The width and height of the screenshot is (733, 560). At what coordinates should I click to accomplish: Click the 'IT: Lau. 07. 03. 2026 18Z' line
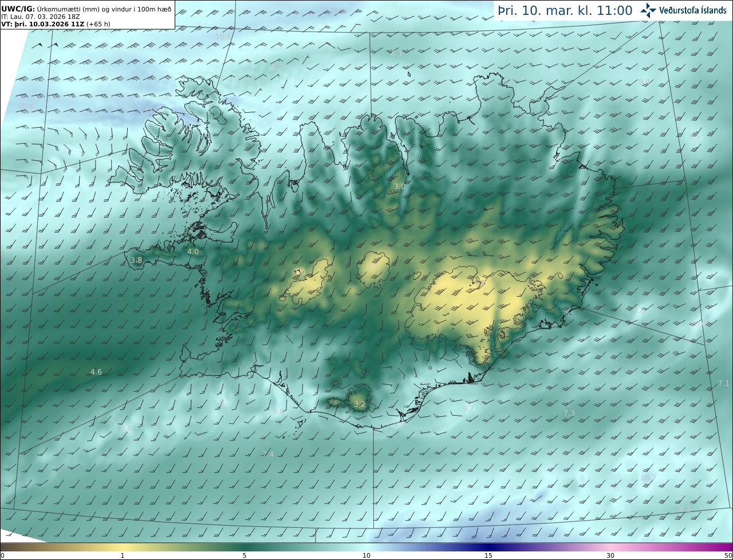[x=40, y=17]
